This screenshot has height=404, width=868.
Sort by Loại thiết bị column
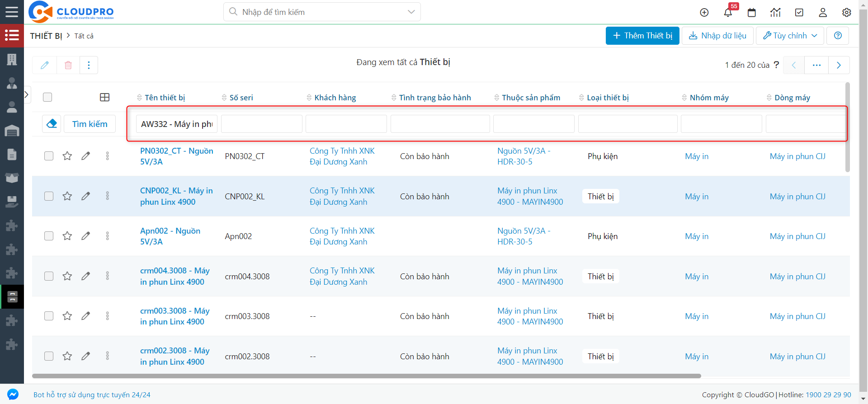click(604, 98)
